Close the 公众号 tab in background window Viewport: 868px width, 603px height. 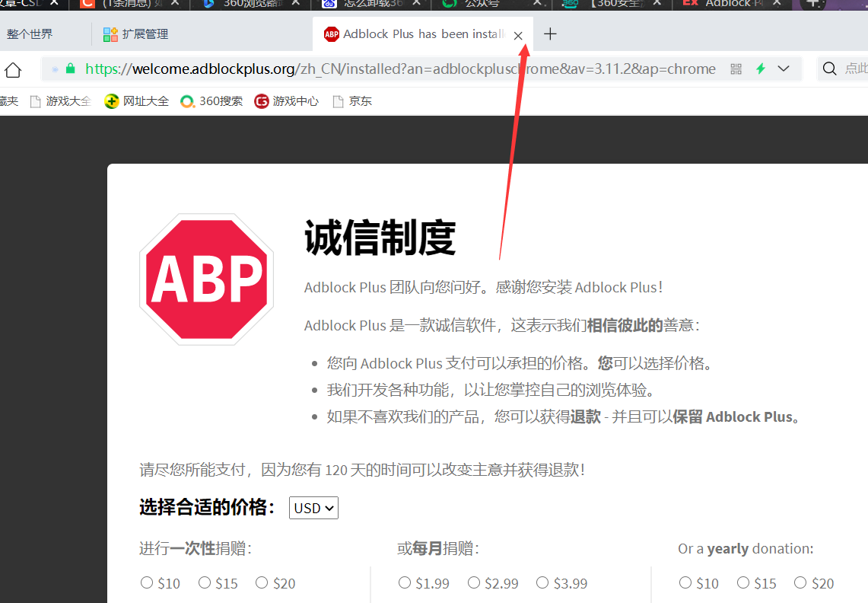(x=537, y=3)
